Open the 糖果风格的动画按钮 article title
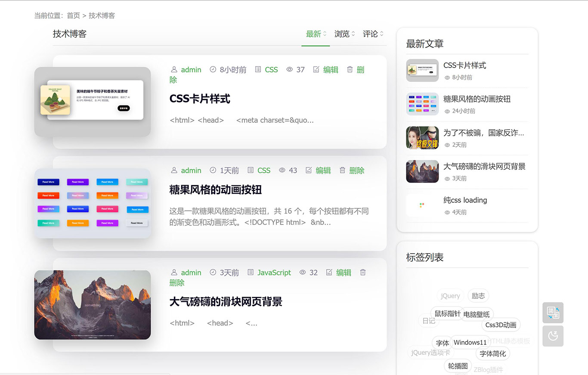This screenshot has height=375, width=588. tap(215, 190)
